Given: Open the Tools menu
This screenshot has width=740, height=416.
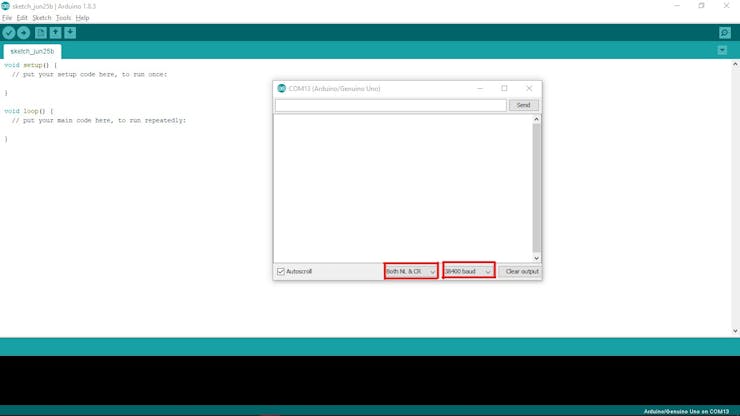Looking at the screenshot, I should [x=63, y=18].
